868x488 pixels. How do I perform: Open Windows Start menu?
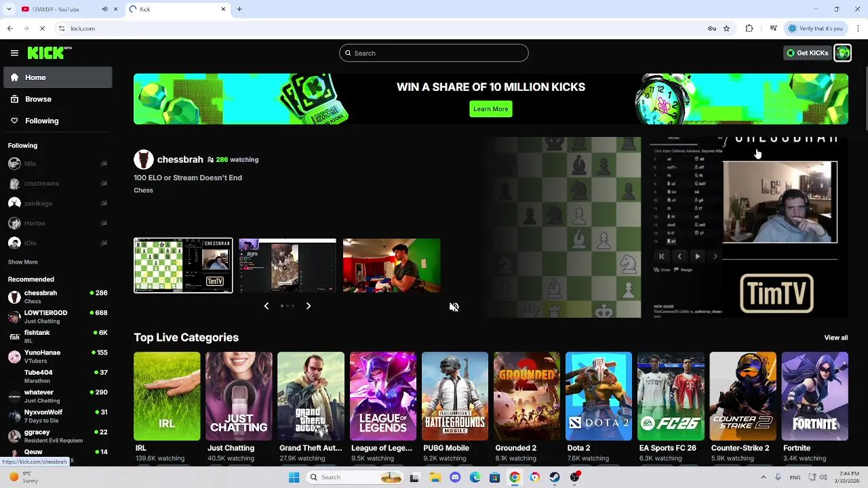point(294,477)
